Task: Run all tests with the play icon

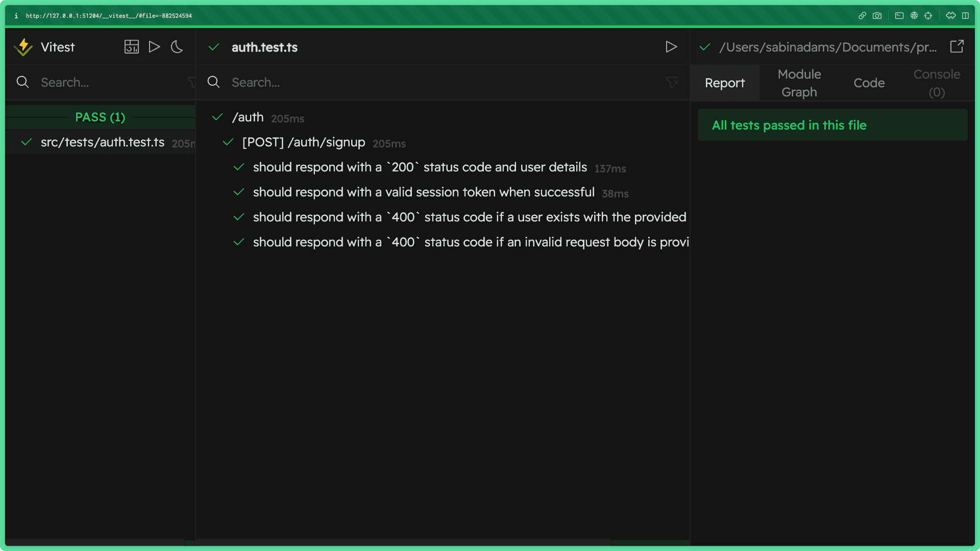Action: pos(155,46)
